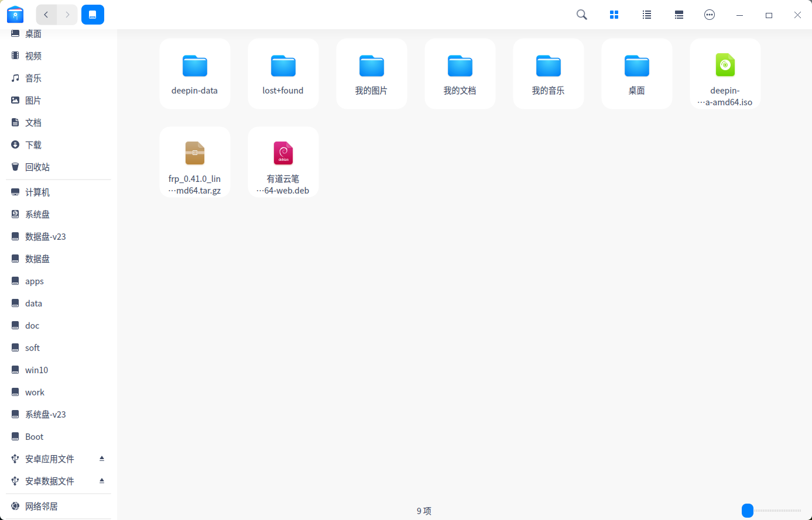Click the '9 项' item count
This screenshot has height=520, width=812.
pyautogui.click(x=424, y=511)
